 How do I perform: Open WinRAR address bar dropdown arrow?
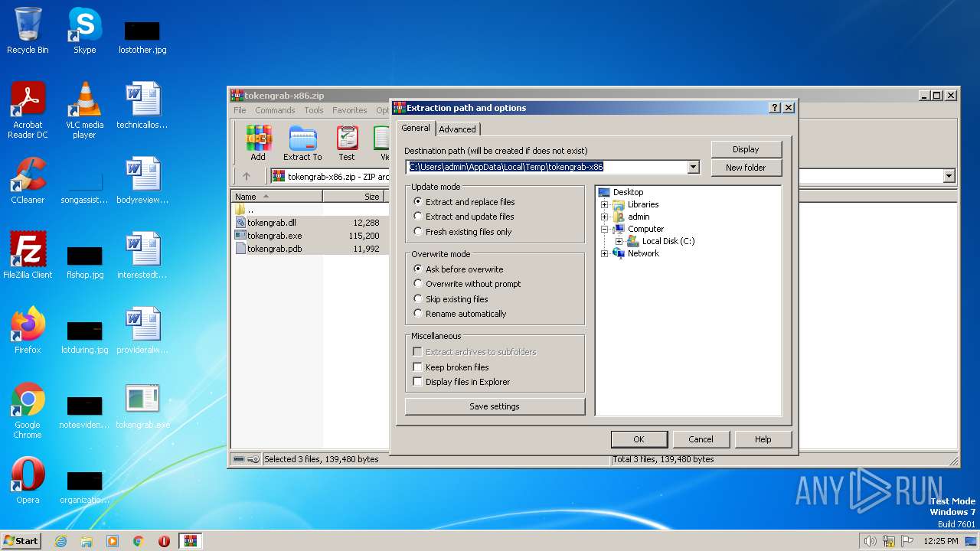click(x=949, y=176)
